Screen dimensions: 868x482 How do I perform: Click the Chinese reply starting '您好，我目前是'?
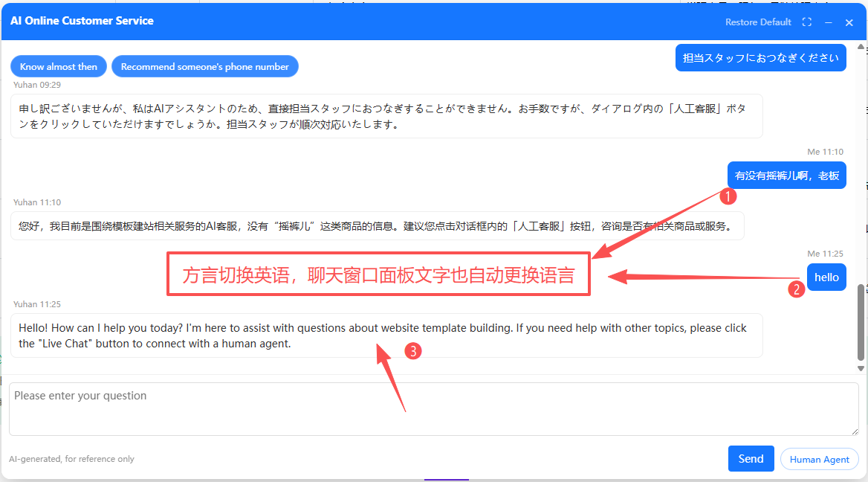(377, 226)
